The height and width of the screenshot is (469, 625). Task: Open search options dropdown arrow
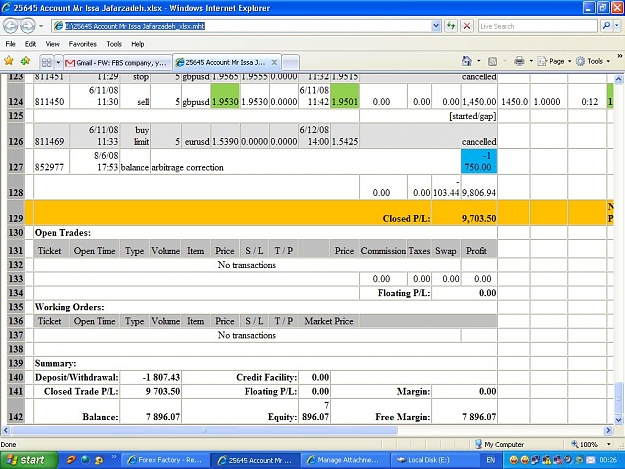(x=617, y=26)
